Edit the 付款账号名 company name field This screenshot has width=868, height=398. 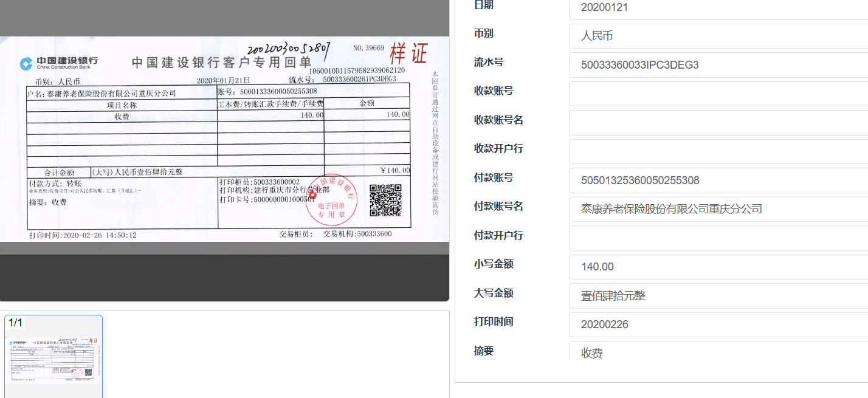[x=717, y=209]
